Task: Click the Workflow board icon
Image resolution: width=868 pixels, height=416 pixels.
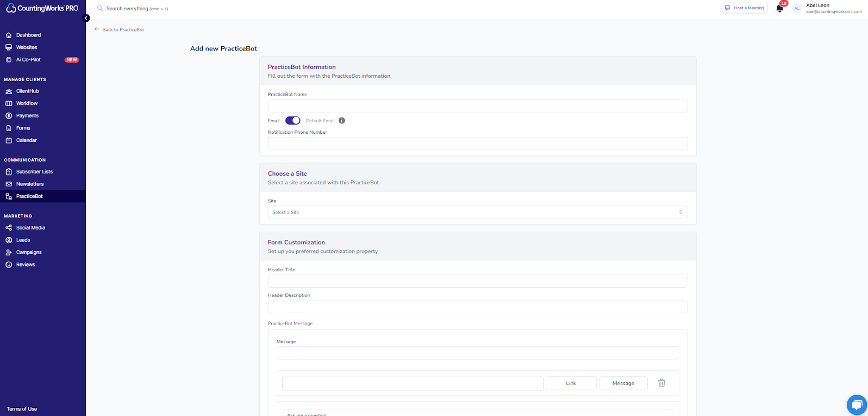Action: pyautogui.click(x=9, y=103)
